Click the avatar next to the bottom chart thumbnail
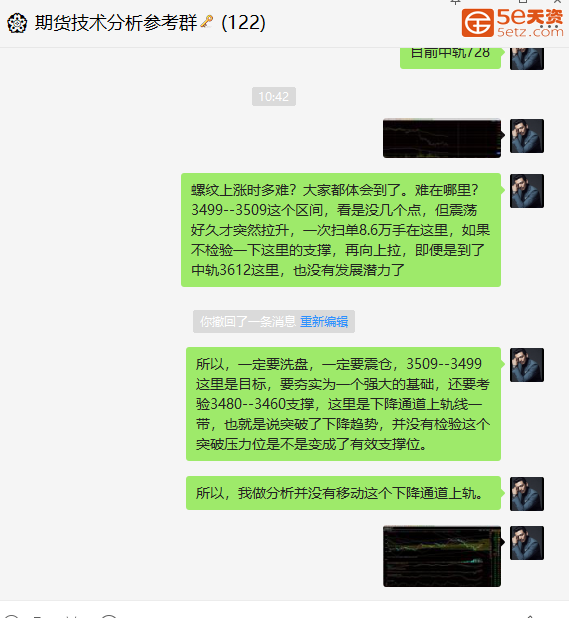 click(527, 543)
